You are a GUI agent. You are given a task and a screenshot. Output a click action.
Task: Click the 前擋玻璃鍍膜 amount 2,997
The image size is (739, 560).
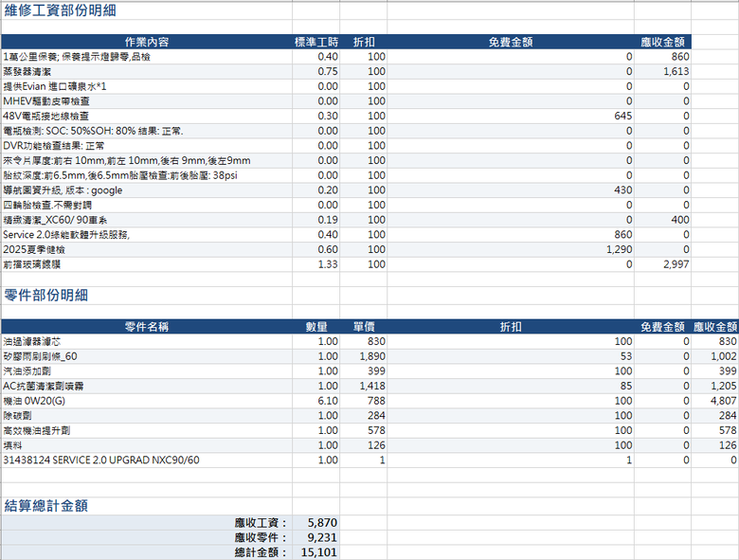[x=662, y=264]
